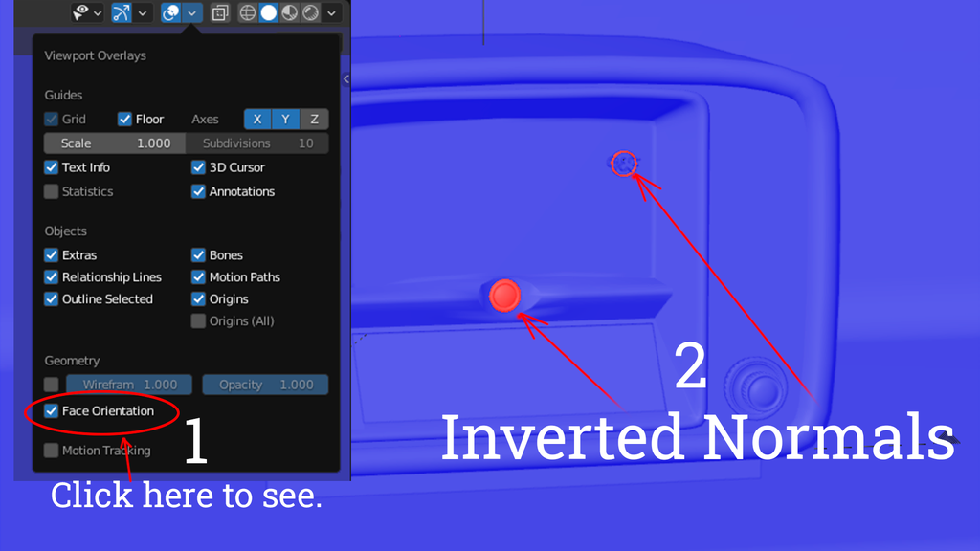Click the snapping magnet-arc toolbar icon
This screenshot has width=980, height=551.
click(121, 12)
